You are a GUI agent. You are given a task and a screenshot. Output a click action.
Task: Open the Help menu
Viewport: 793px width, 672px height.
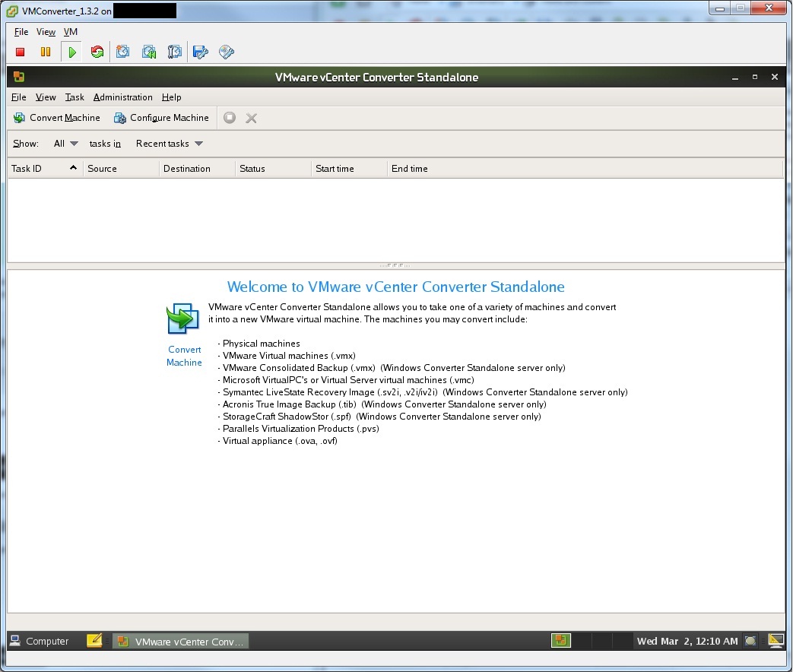click(x=171, y=97)
